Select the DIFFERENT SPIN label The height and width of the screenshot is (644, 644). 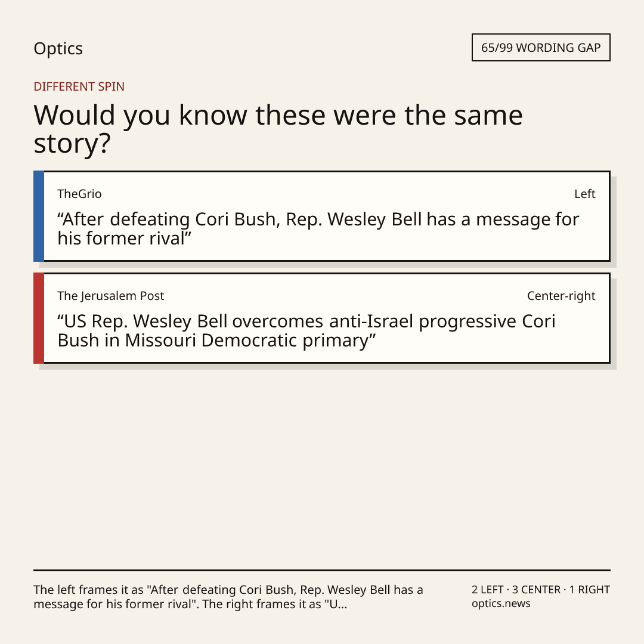[79, 86]
